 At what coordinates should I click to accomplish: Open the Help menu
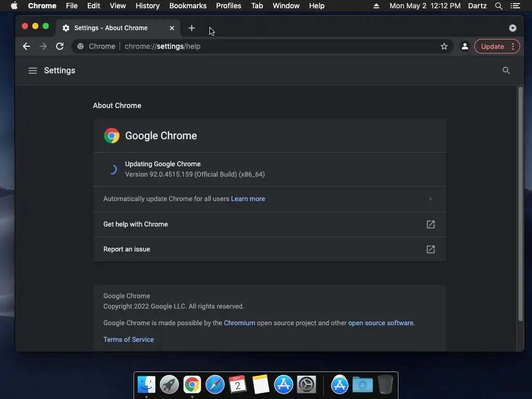pos(316,6)
